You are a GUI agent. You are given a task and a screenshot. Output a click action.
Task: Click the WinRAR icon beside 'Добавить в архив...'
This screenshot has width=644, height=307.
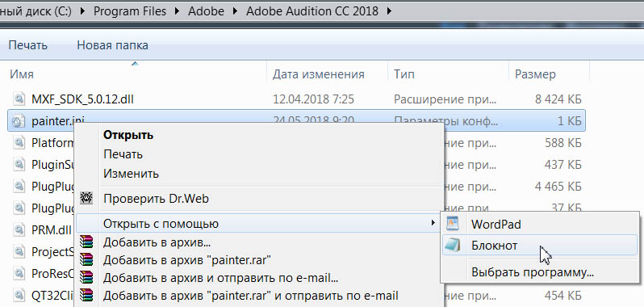click(86, 242)
